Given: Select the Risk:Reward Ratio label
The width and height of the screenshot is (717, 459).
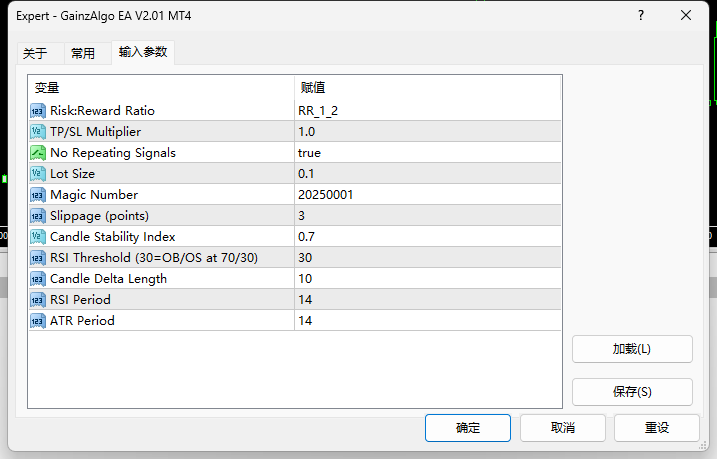Looking at the screenshot, I should pyautogui.click(x=102, y=111).
